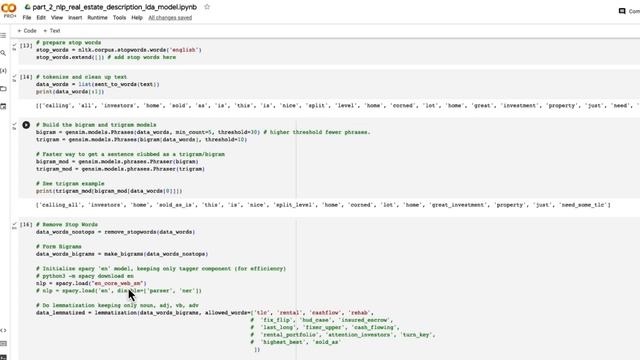This screenshot has height=360, width=640.
Task: Click the stop_words.extend code line
Action: tap(106, 57)
